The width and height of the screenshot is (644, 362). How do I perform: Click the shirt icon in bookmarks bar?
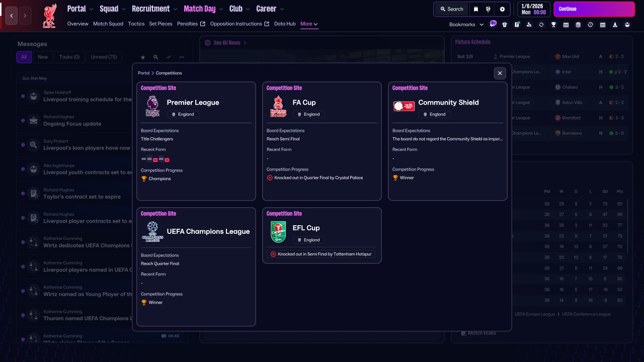tap(505, 24)
